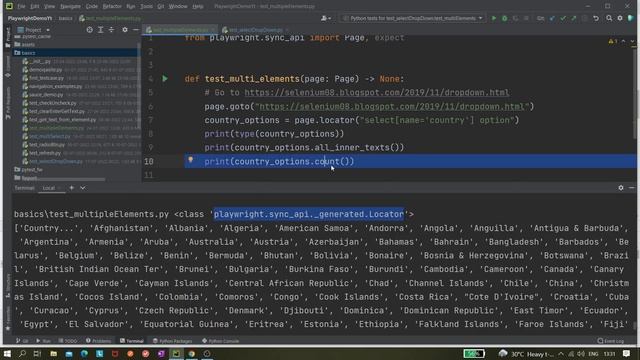640x360 pixels.
Task: Open the Python Console tool window
Action: tap(221, 341)
